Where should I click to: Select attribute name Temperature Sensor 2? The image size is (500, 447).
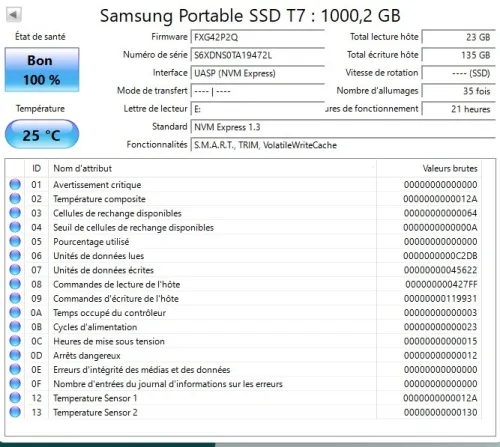95,413
